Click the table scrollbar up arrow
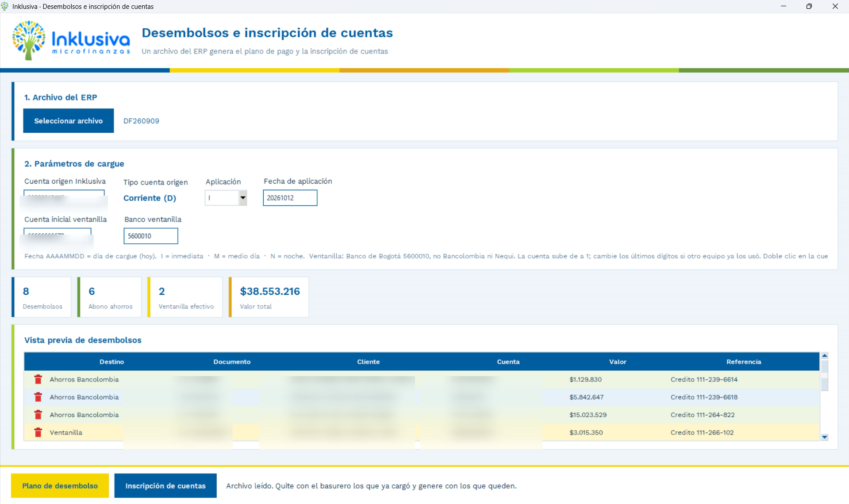The width and height of the screenshot is (849, 504). [824, 356]
